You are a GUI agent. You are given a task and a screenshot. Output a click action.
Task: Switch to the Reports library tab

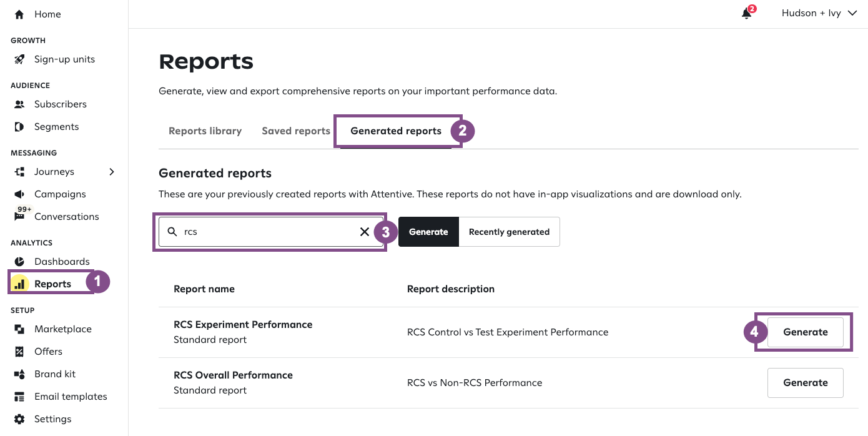coord(205,131)
